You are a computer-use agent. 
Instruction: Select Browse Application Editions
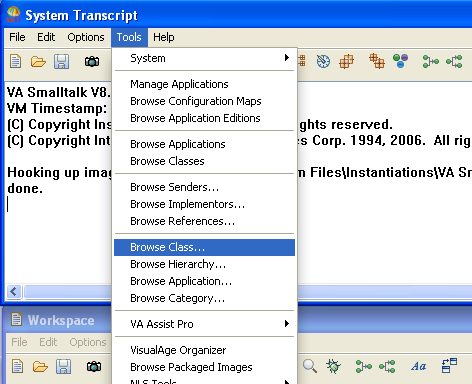(204, 118)
